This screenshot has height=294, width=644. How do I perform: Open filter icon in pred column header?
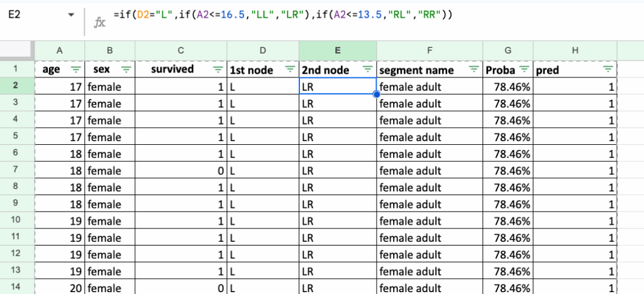point(608,70)
